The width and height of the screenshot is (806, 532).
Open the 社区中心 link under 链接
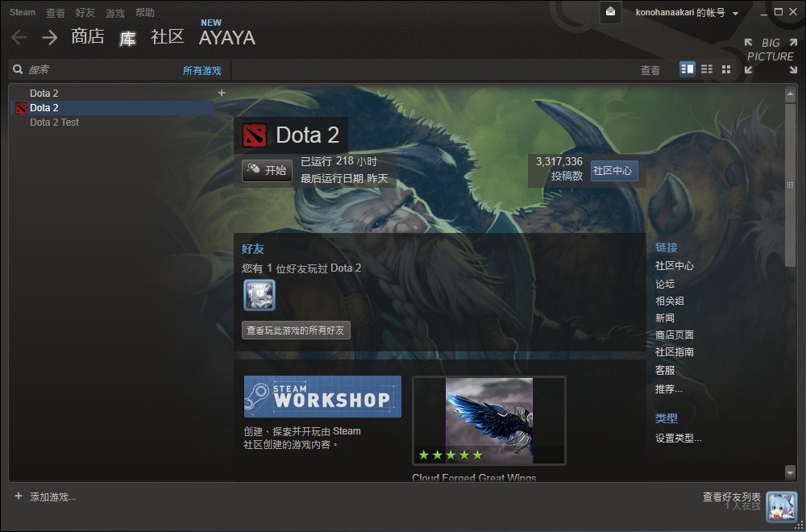click(x=675, y=266)
